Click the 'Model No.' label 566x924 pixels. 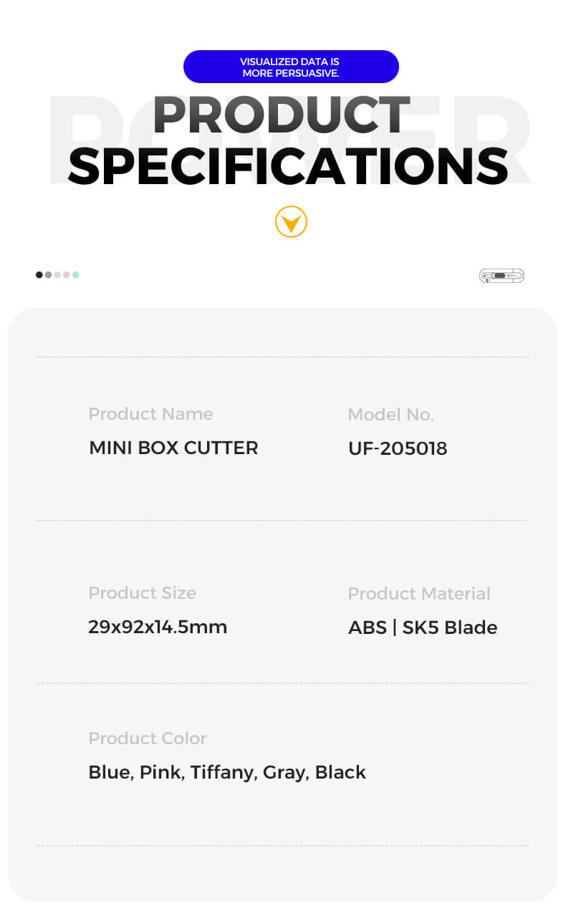pos(390,415)
